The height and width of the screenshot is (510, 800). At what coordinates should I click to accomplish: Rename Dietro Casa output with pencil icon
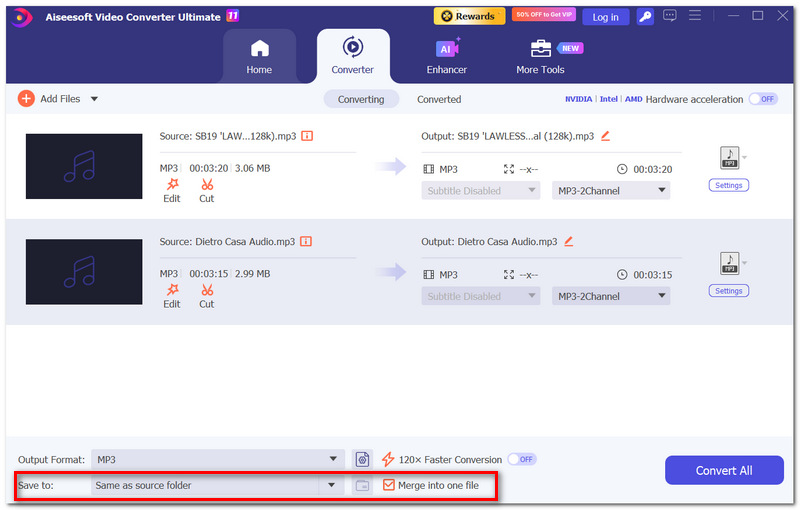click(569, 241)
